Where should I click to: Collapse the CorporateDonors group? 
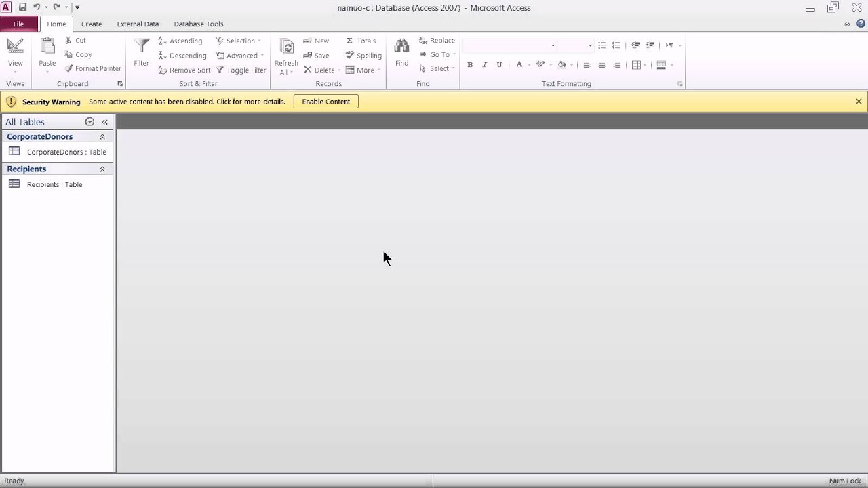pyautogui.click(x=102, y=137)
